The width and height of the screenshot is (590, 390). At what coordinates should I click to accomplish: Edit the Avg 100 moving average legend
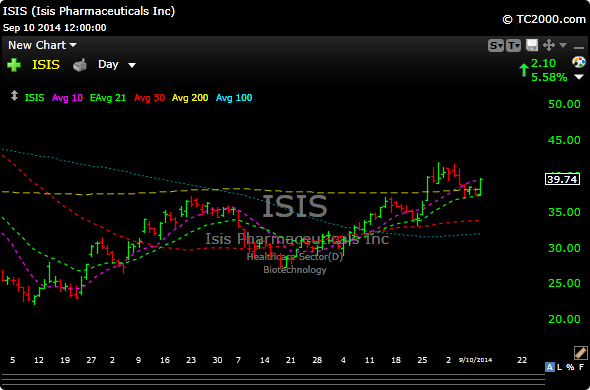pos(234,98)
